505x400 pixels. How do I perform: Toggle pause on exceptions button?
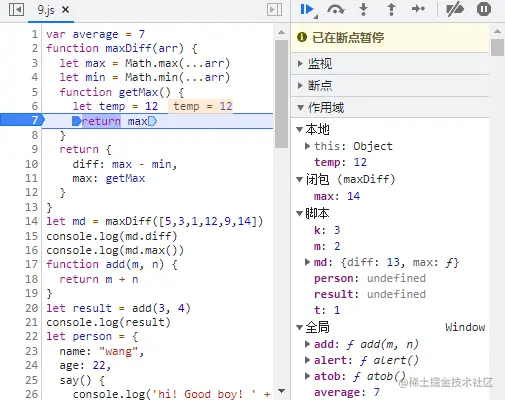click(x=484, y=9)
